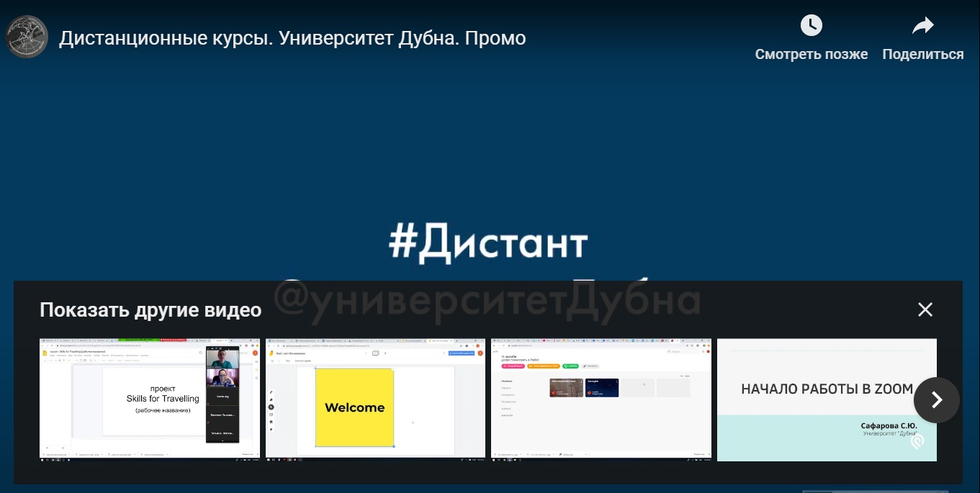Open the video title link

pos(292,38)
